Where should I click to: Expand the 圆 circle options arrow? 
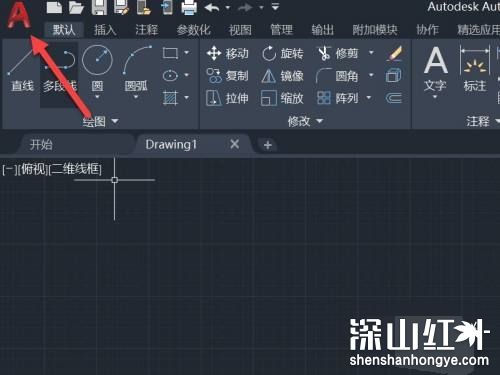[x=97, y=97]
